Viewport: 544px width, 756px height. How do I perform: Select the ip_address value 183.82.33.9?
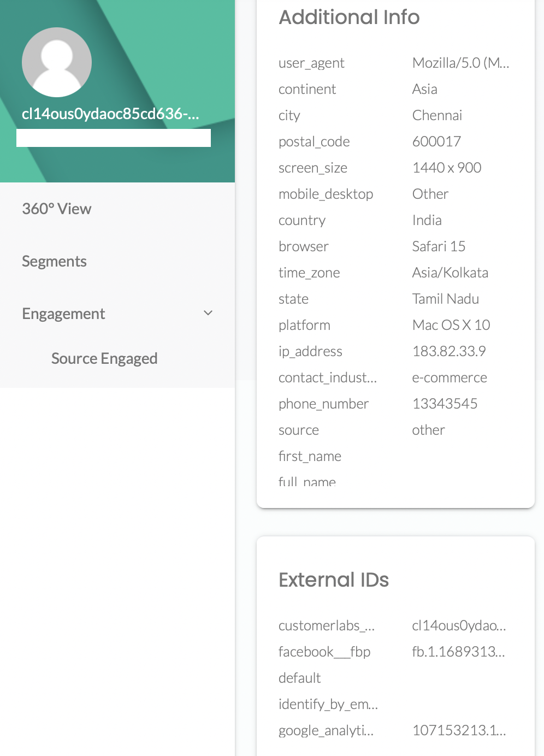[448, 351]
